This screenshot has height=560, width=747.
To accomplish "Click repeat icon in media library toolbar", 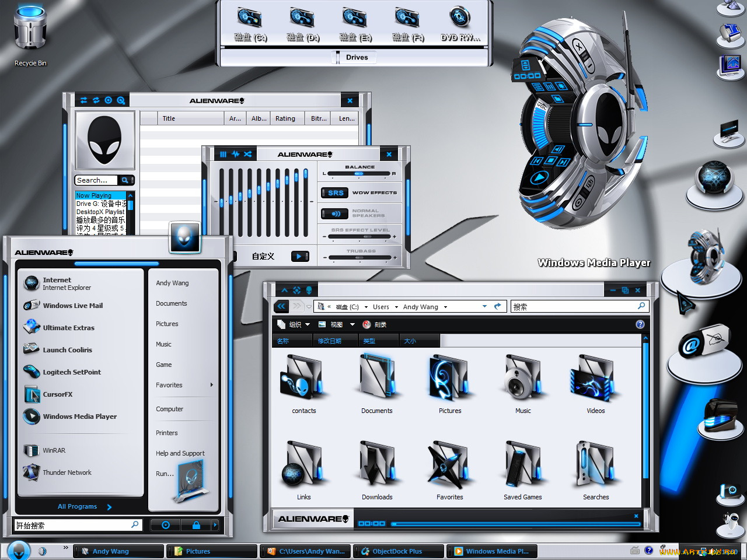I will coord(96,100).
